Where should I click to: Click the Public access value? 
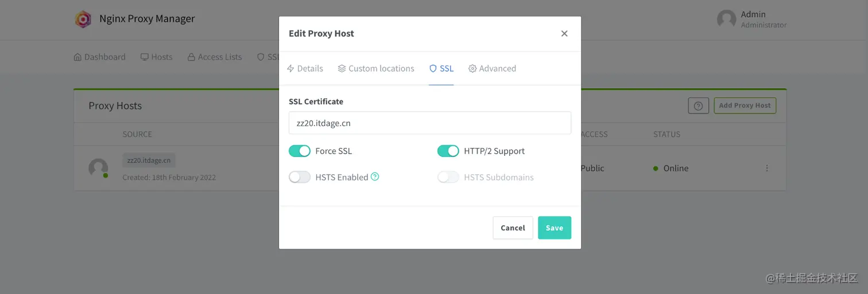tap(592, 168)
